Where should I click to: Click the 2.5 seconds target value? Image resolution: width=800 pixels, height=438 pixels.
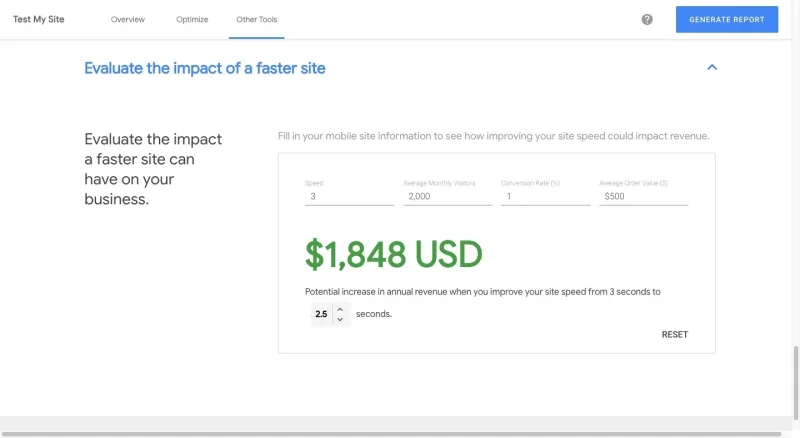click(x=321, y=314)
